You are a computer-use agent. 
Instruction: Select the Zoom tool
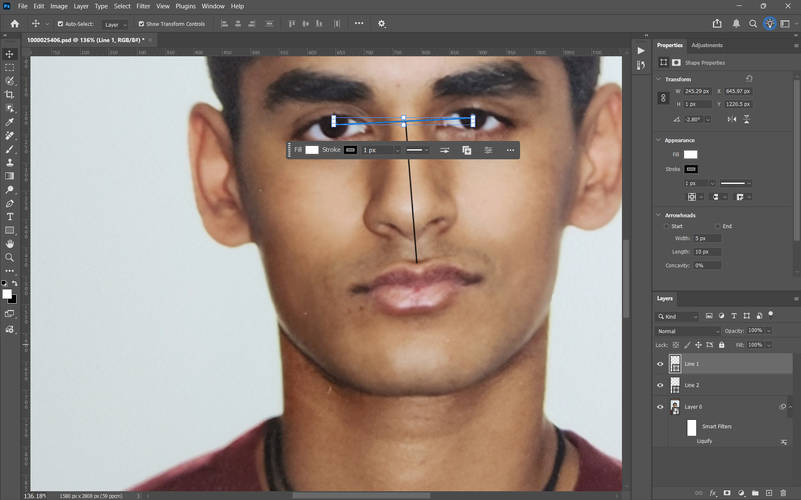10,257
